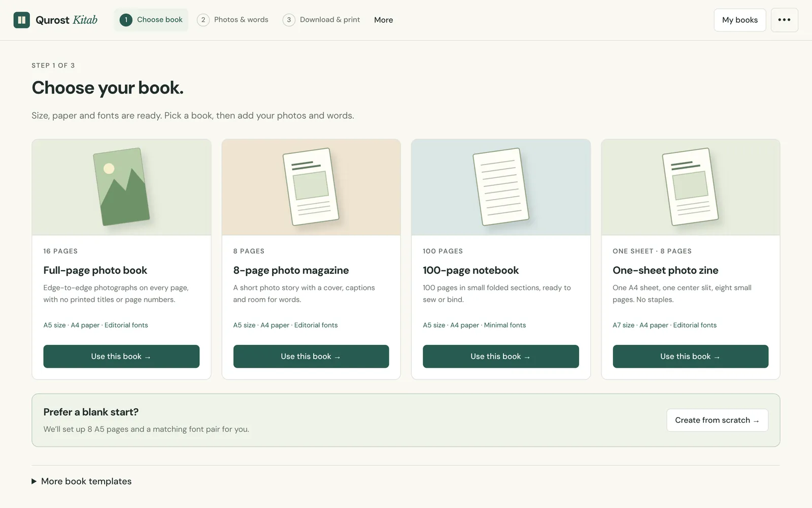This screenshot has width=812, height=508.
Task: Click the 'ONE SHEET · 8 PAGES' label
Action: click(x=652, y=251)
